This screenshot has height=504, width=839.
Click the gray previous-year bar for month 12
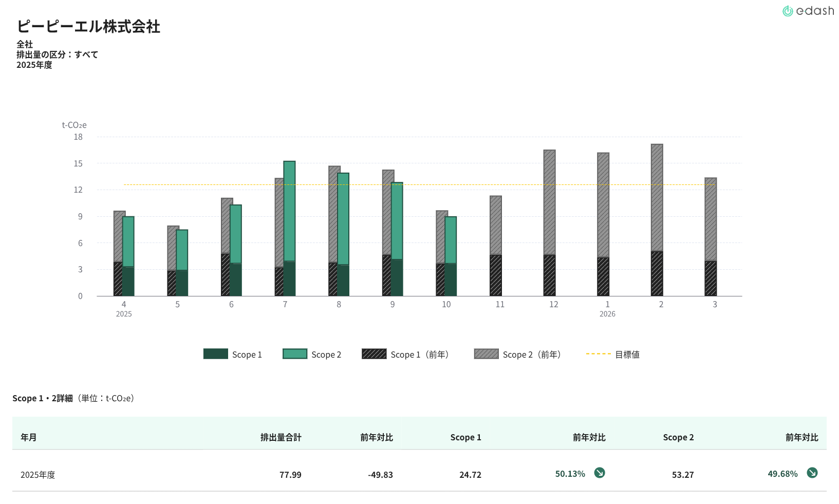tap(549, 202)
